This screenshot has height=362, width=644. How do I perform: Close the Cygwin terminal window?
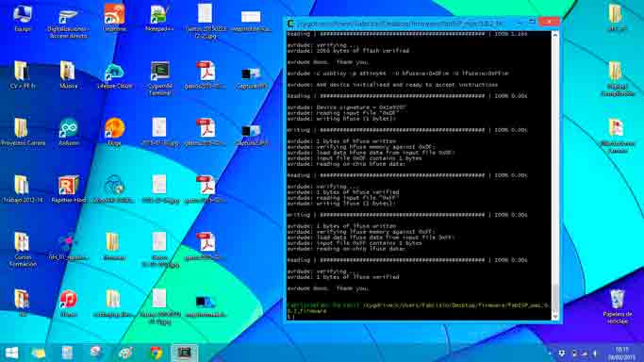pos(549,22)
